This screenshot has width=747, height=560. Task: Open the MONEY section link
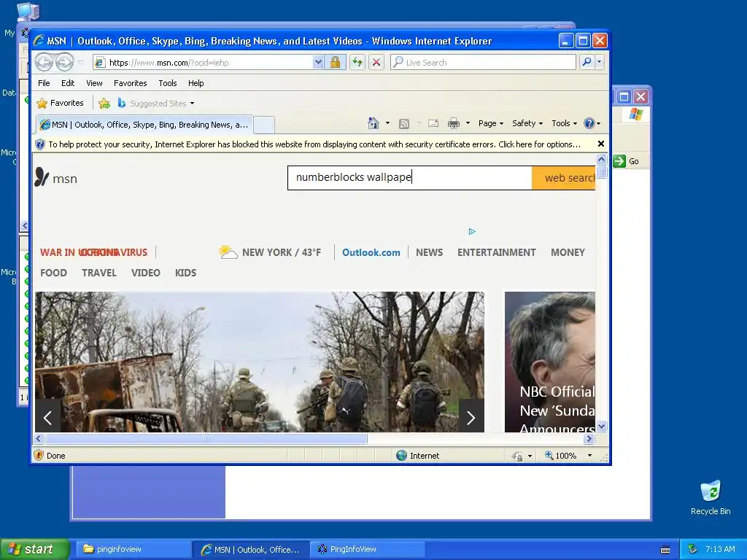click(x=568, y=252)
